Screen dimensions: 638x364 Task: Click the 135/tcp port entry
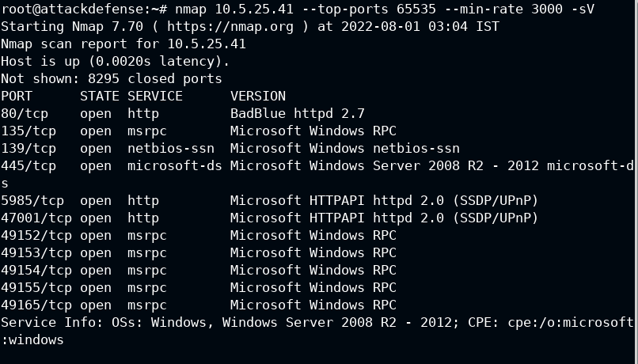click(28, 131)
